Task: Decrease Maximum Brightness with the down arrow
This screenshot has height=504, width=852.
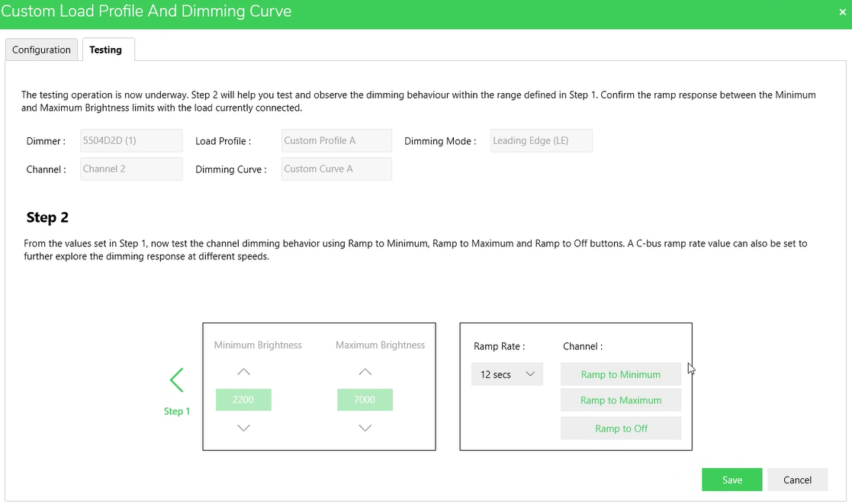Action: 365,428
